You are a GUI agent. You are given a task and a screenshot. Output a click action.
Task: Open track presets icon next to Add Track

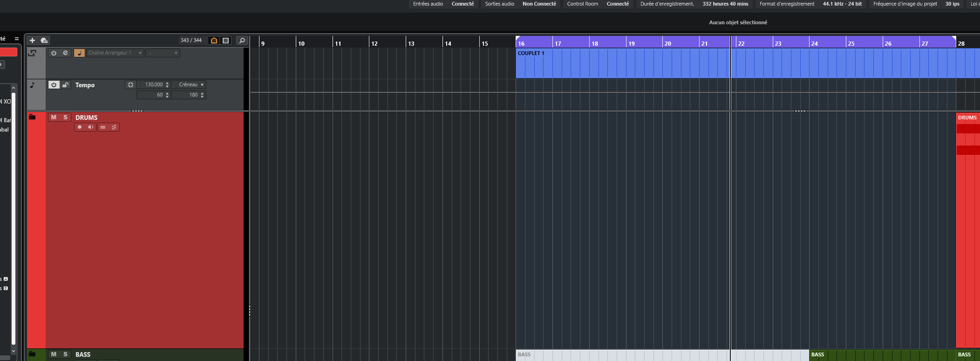click(x=44, y=41)
